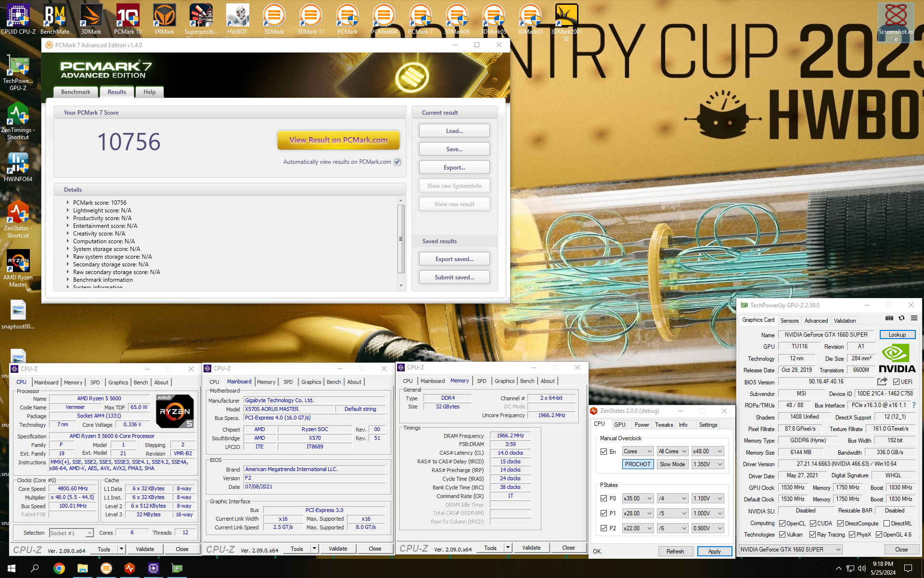Open GPU-Z hamburger menu icon
The height and width of the screenshot is (578, 924).
914,318
